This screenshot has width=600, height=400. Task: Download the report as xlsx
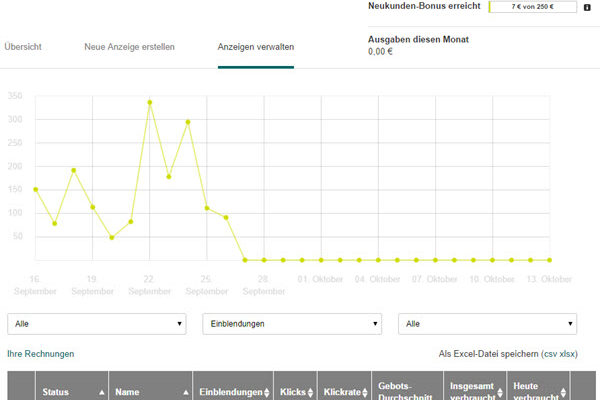(x=568, y=354)
